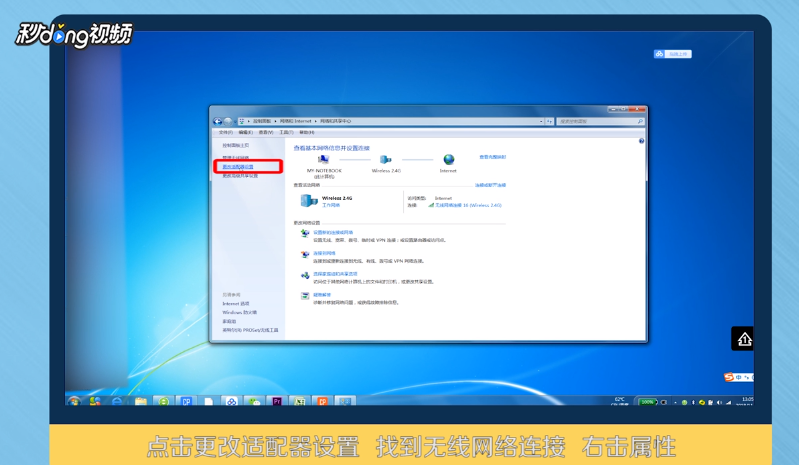Click the Wireless 2.4G network map icon
This screenshot has width=799, height=465.
click(386, 160)
